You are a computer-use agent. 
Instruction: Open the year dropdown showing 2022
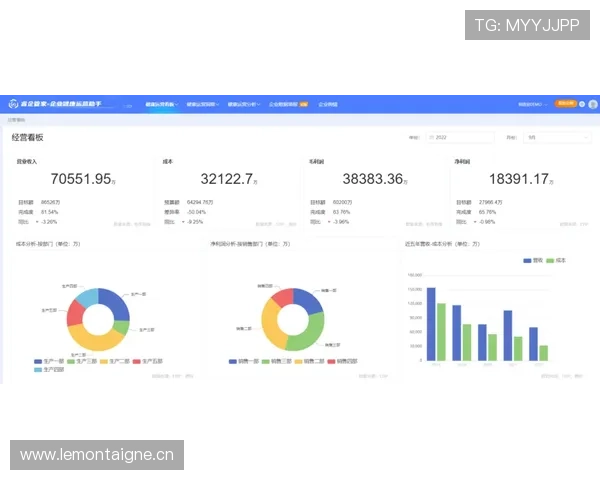[x=462, y=137]
